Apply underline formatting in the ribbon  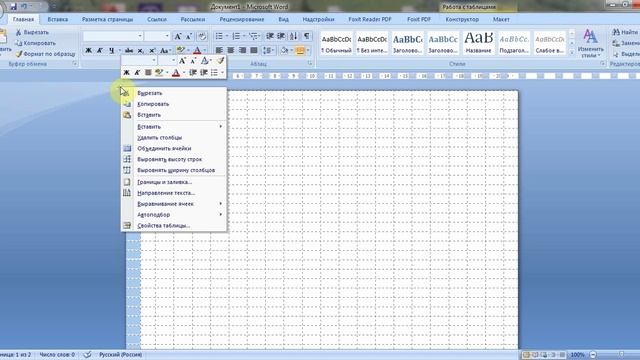111,51
